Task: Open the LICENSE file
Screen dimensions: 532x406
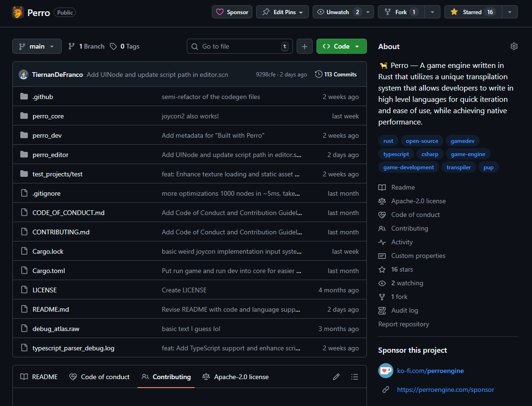Action: tap(44, 290)
